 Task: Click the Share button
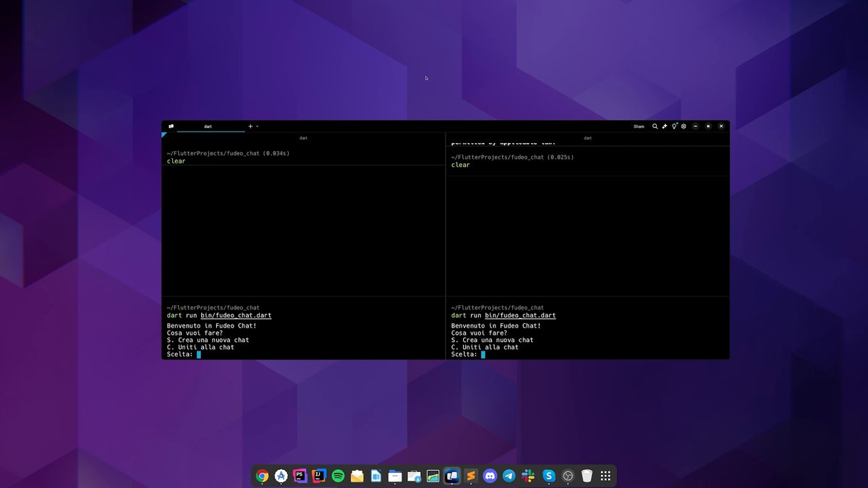(x=639, y=127)
